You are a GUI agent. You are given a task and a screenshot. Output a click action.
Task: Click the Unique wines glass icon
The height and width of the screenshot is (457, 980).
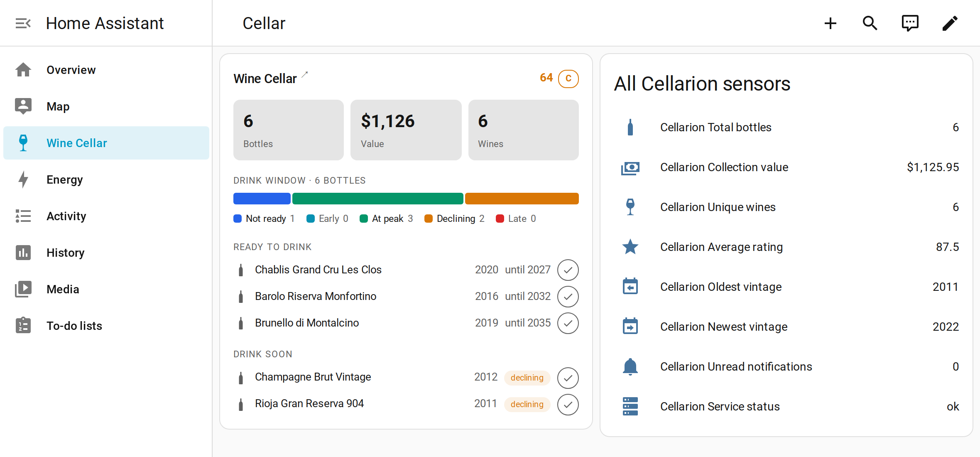point(630,207)
